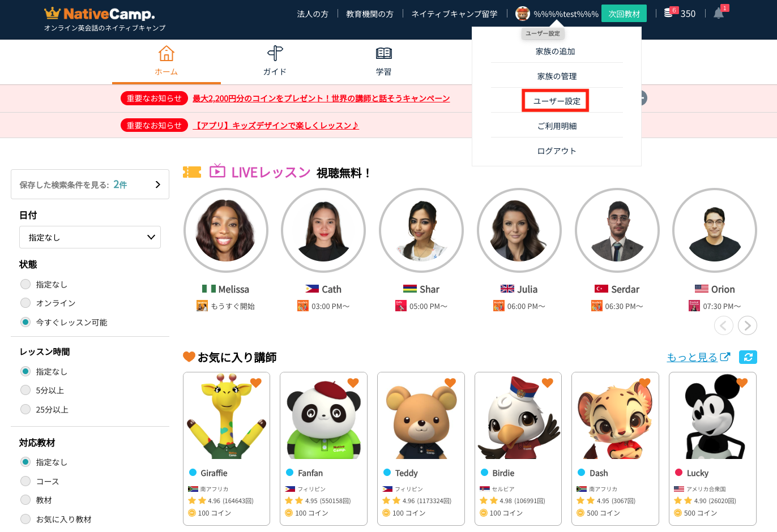Select 25分以上 lesson time option
The image size is (777, 532).
pos(25,409)
